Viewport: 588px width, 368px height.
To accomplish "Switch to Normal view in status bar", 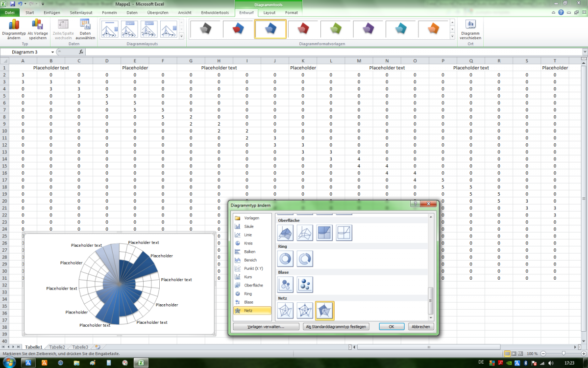I will click(x=507, y=353).
